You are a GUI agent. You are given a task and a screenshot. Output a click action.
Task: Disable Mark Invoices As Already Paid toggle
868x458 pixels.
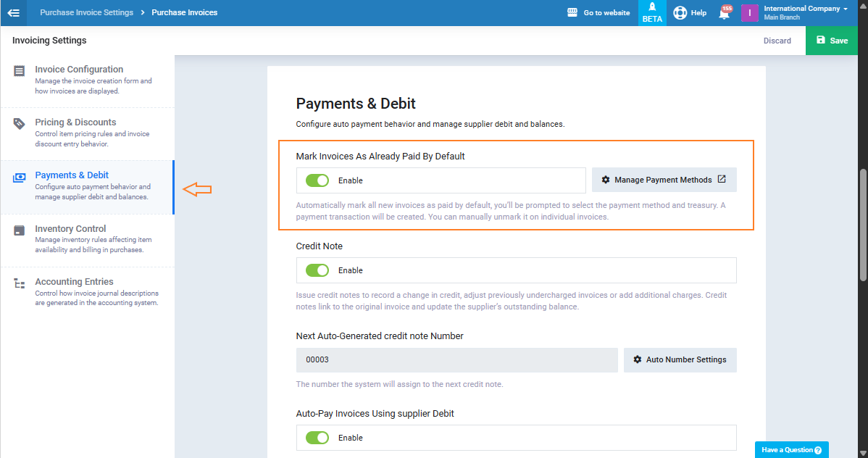pyautogui.click(x=317, y=180)
